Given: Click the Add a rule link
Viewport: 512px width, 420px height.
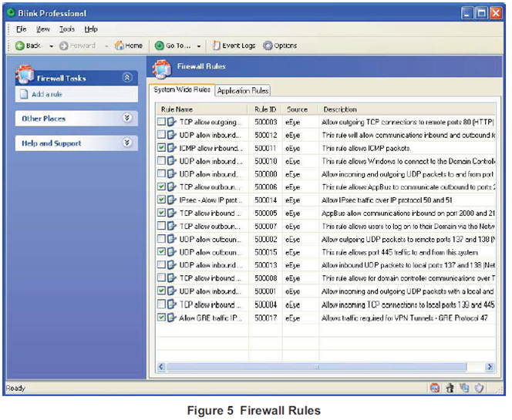Looking at the screenshot, I should (47, 94).
